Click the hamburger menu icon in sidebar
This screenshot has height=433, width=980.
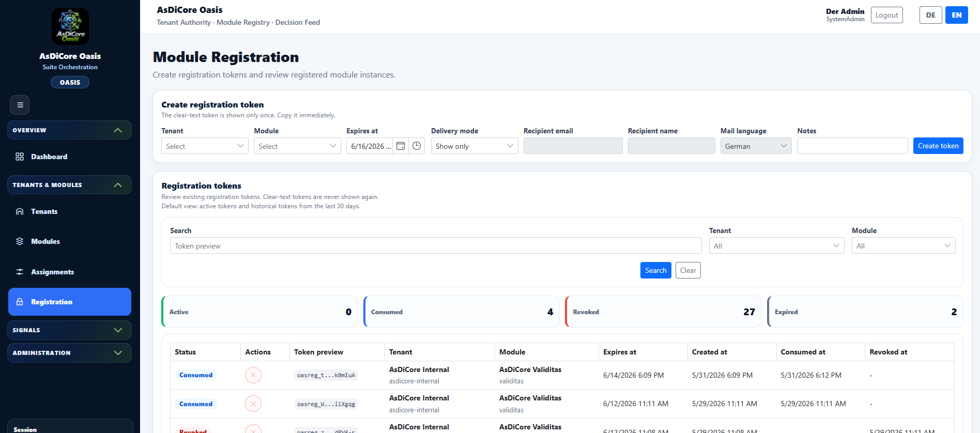[20, 105]
